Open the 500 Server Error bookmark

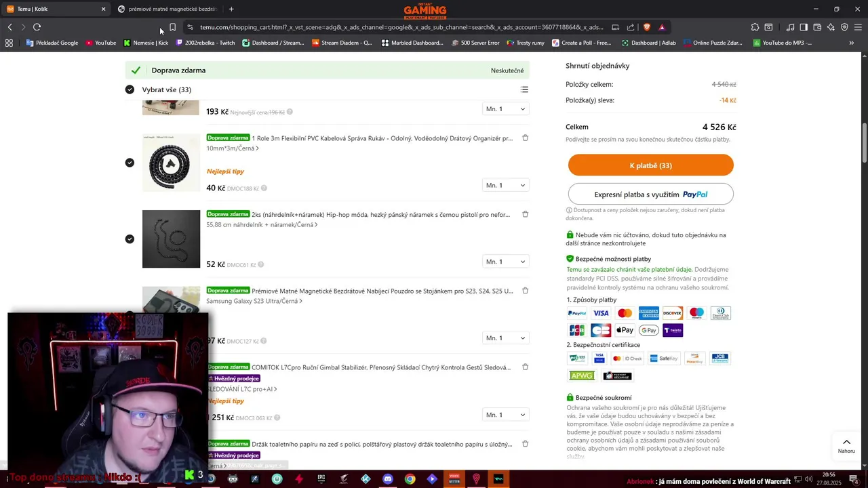[475, 43]
